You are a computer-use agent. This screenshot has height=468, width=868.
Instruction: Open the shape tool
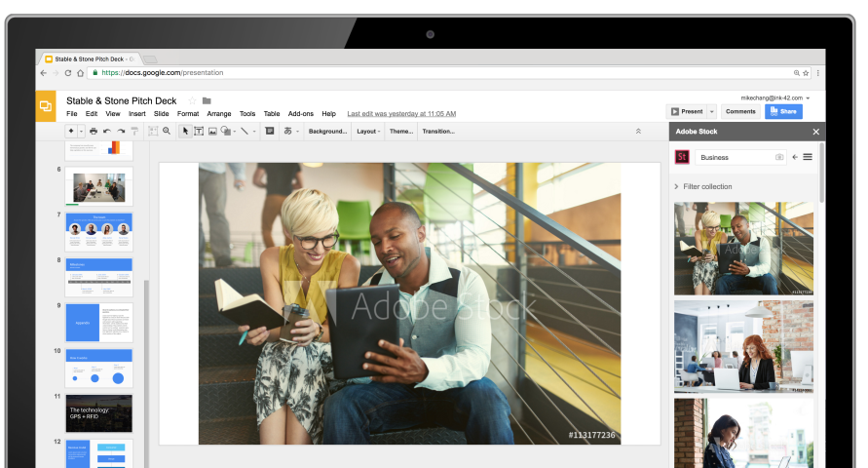pyautogui.click(x=225, y=132)
